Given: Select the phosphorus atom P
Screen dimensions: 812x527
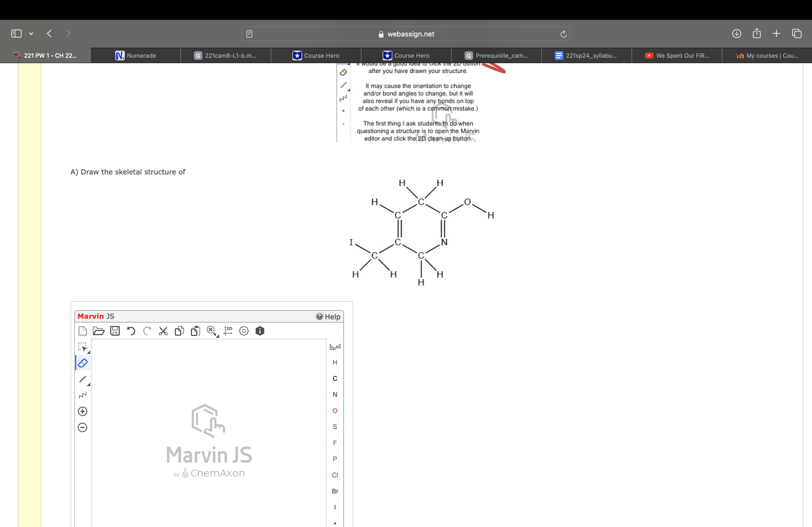Looking at the screenshot, I should pyautogui.click(x=335, y=459).
